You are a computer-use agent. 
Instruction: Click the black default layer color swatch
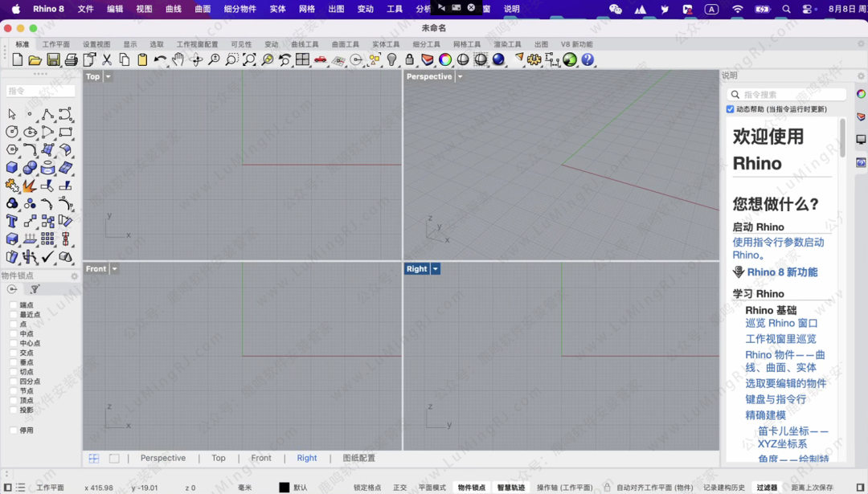pos(284,488)
